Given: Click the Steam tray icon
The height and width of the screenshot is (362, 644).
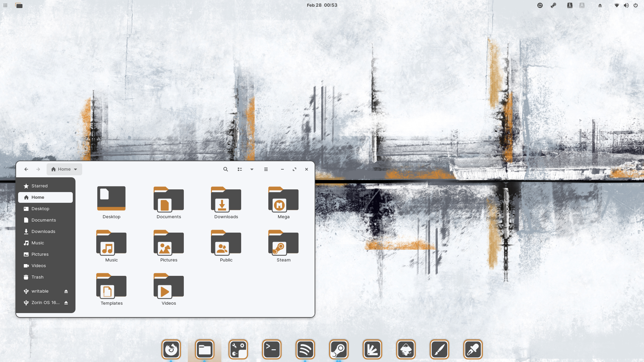Looking at the screenshot, I should [553, 5].
